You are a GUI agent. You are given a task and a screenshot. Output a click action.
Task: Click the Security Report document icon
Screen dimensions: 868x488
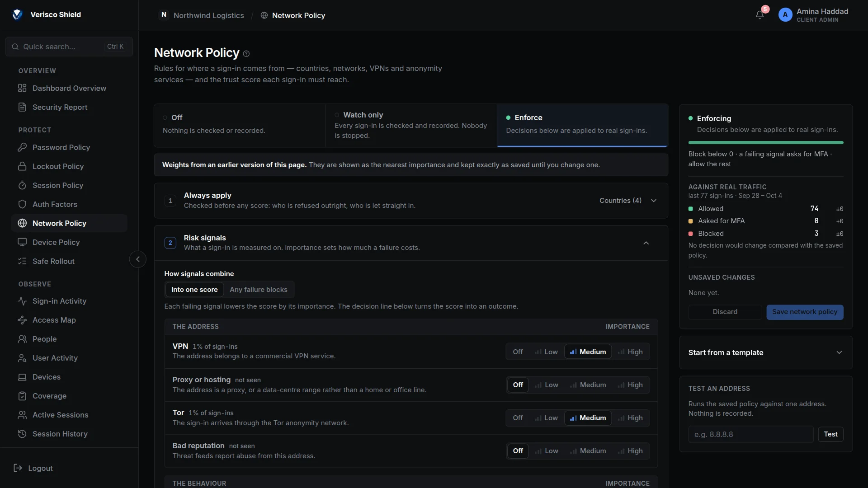coord(22,107)
